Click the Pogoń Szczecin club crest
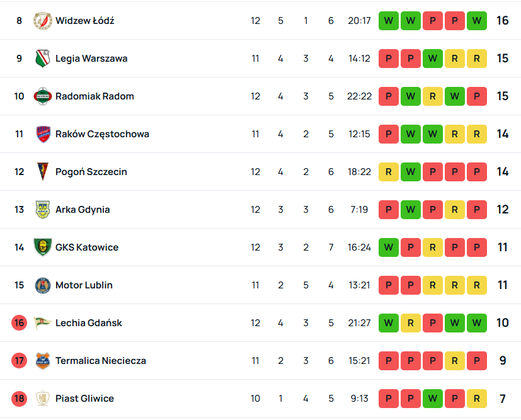 coord(42,172)
